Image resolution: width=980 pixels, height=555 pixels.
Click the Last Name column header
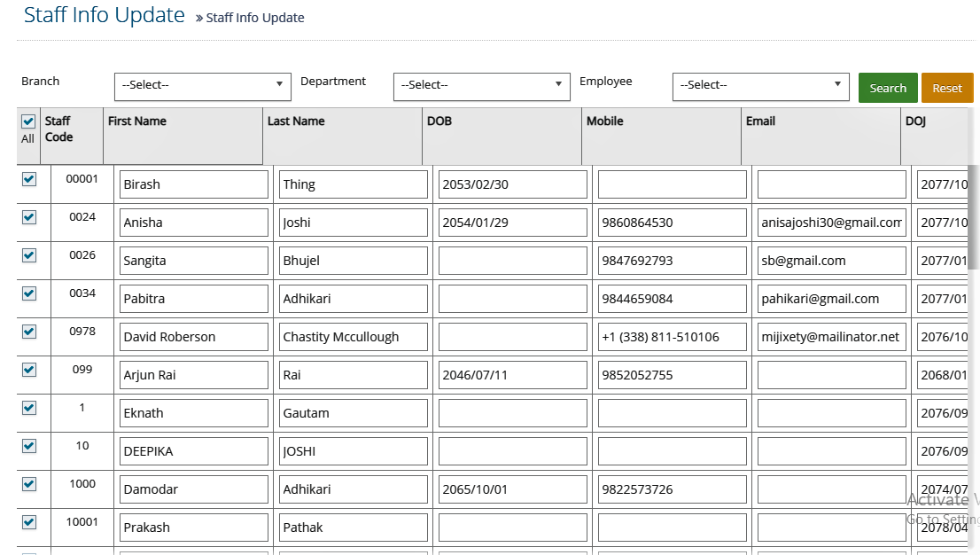343,136
